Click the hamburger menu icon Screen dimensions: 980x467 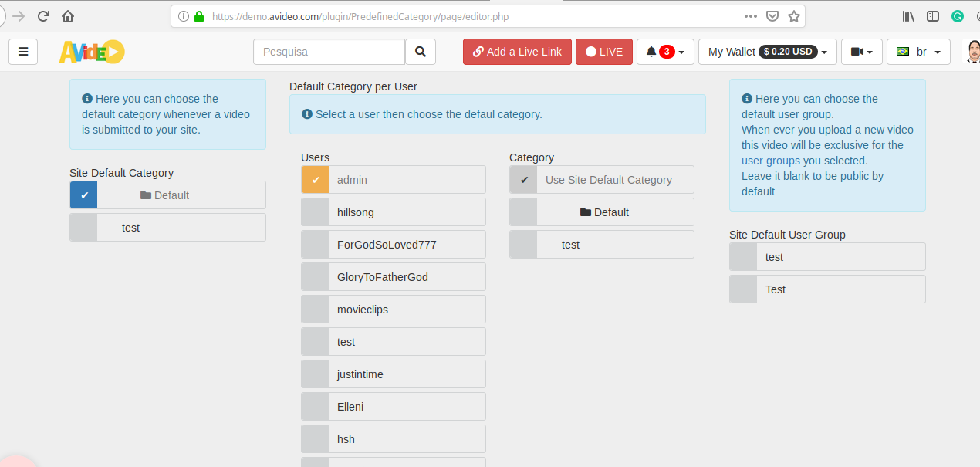[x=23, y=52]
